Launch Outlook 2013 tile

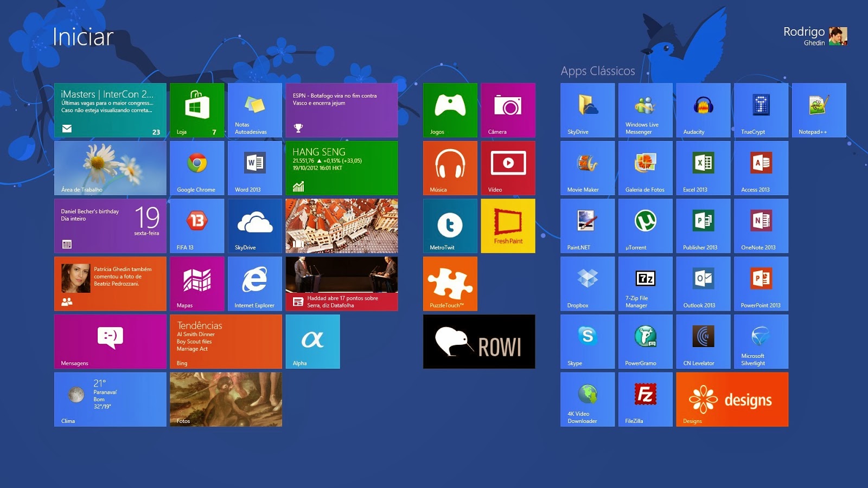[x=703, y=284]
